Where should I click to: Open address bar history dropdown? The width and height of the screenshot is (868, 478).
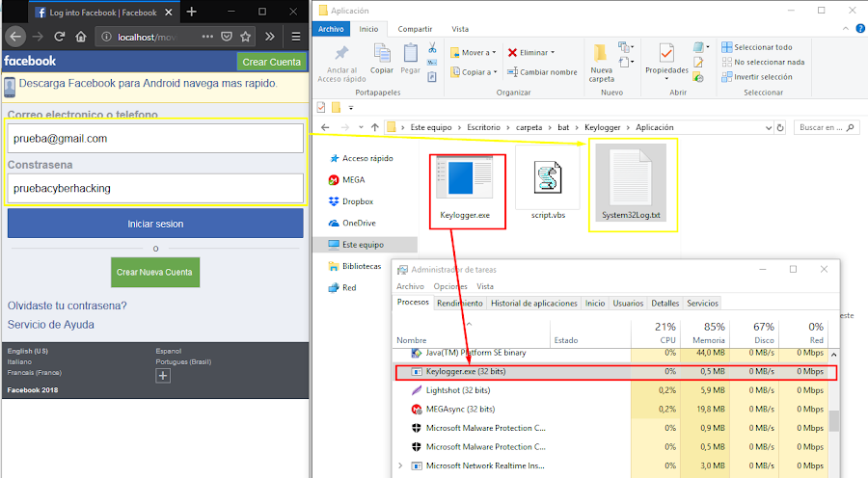click(x=769, y=128)
